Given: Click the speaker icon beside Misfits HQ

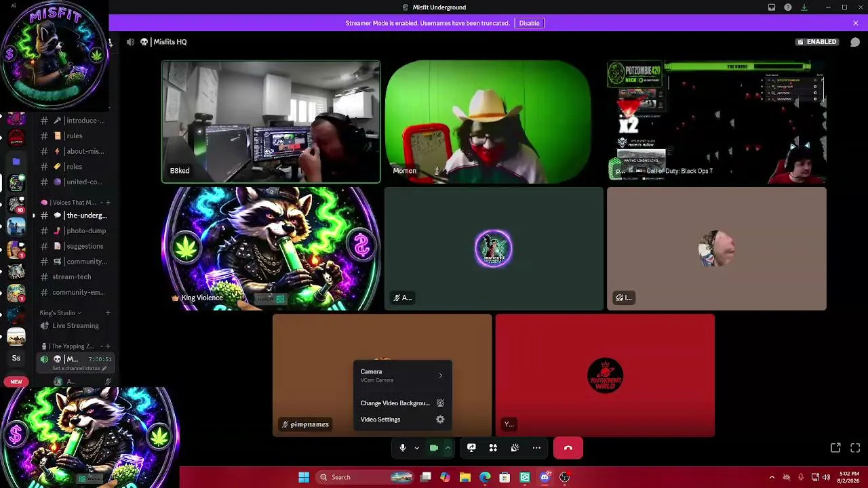Looking at the screenshot, I should pos(130,42).
